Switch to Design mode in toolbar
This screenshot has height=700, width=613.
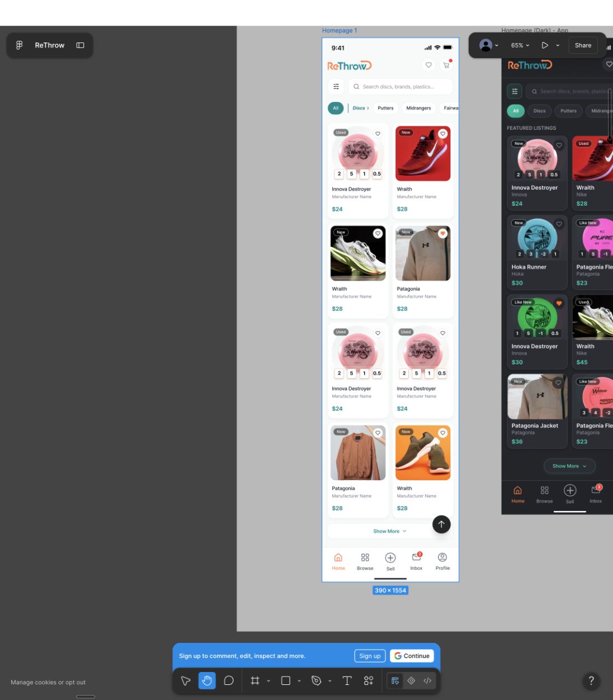[x=395, y=680]
